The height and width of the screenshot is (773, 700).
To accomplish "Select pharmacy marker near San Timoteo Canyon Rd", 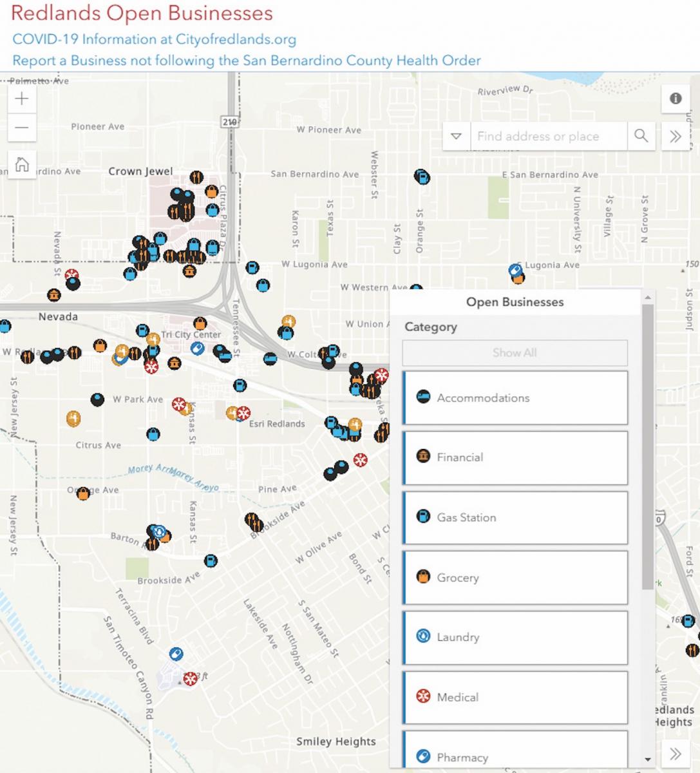I will pos(176,654).
